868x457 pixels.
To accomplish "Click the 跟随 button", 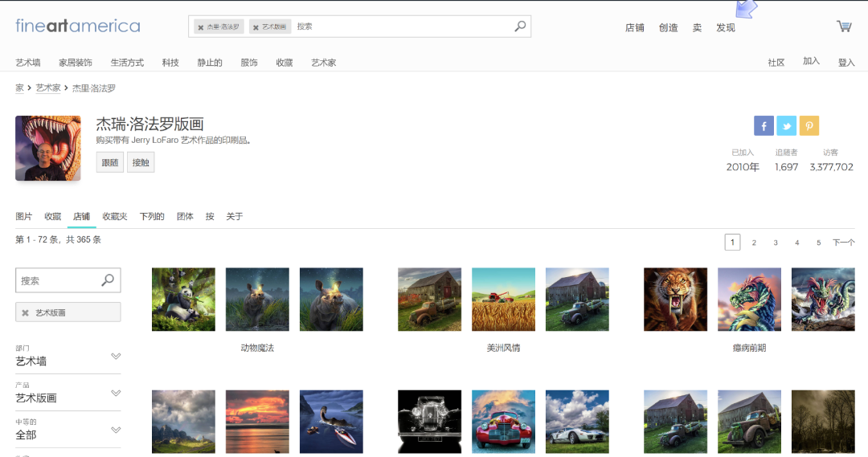I will (x=109, y=162).
